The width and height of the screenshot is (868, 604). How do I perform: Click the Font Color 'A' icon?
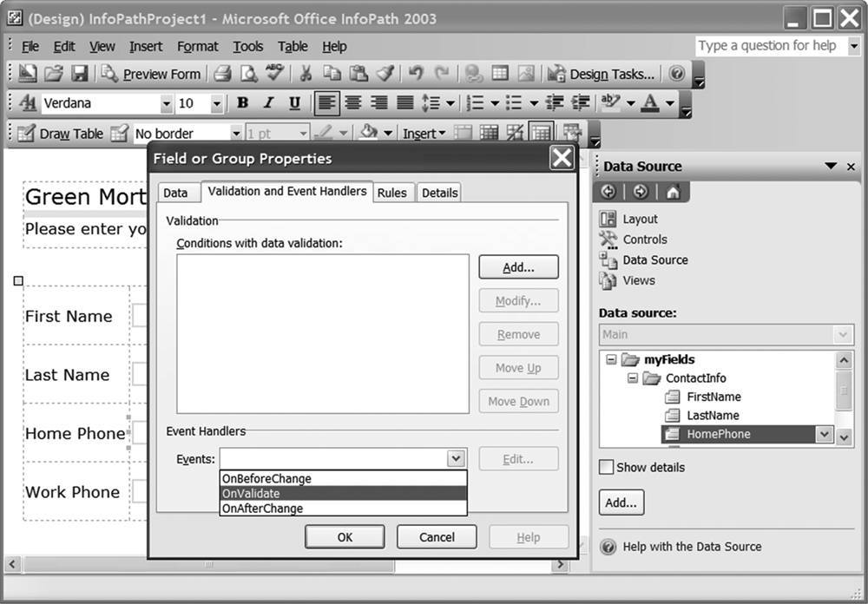(x=650, y=103)
